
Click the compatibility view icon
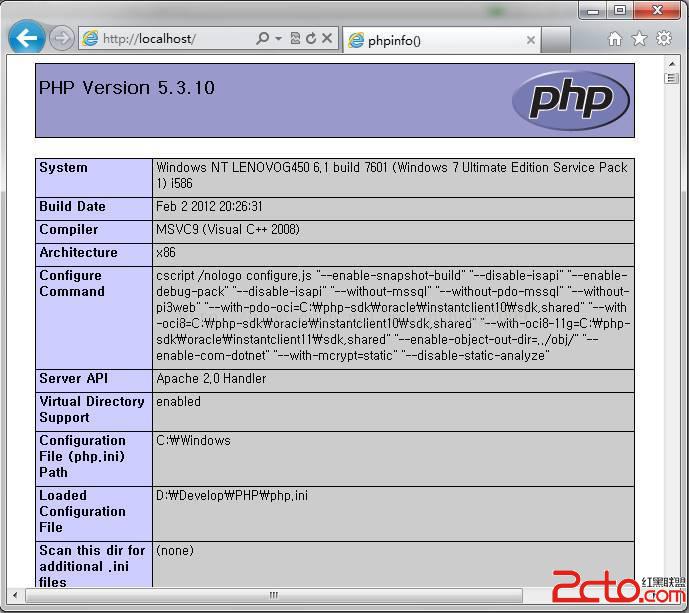295,39
